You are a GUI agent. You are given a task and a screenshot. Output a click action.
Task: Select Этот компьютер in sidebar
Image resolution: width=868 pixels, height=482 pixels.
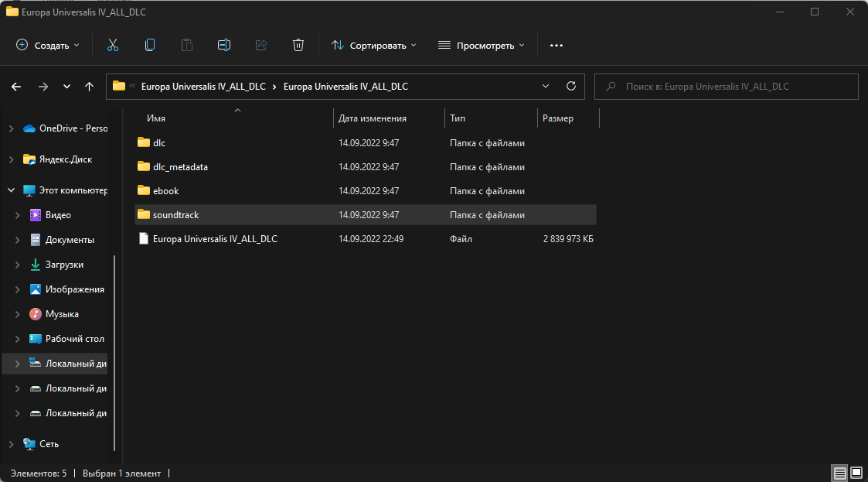[x=73, y=190]
